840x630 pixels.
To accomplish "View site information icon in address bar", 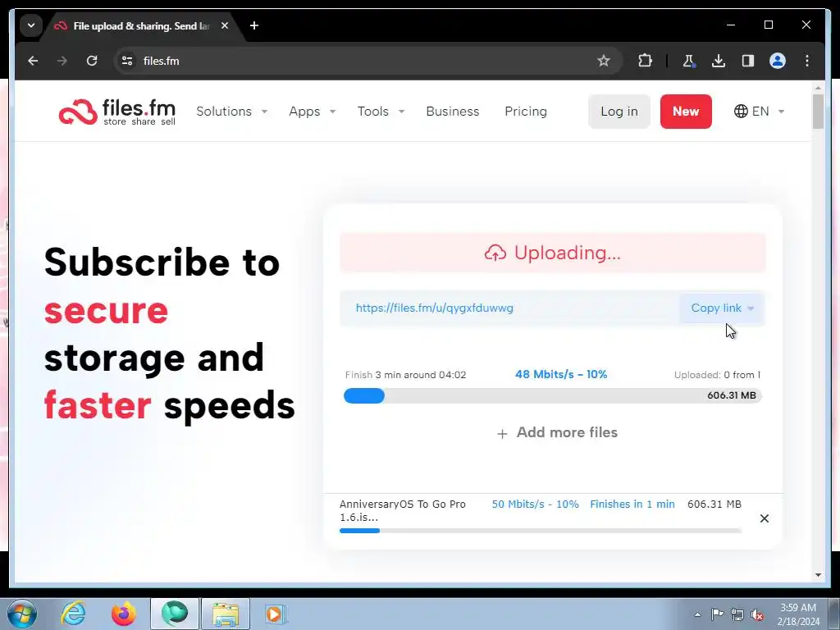I will pos(127,61).
